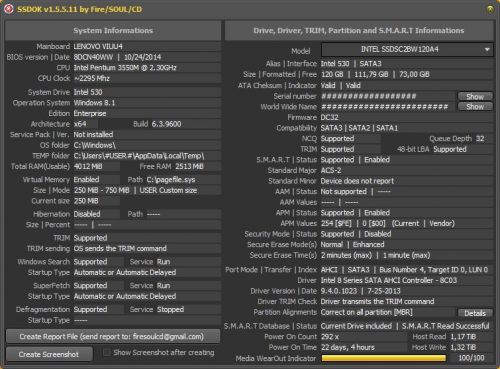Select the Driver Version 9.4.0.1023 value

[x=339, y=291]
